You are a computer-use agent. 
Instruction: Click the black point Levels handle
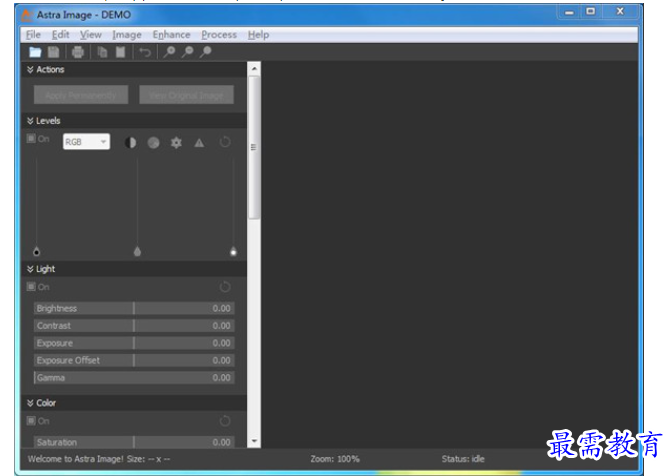pos(36,251)
